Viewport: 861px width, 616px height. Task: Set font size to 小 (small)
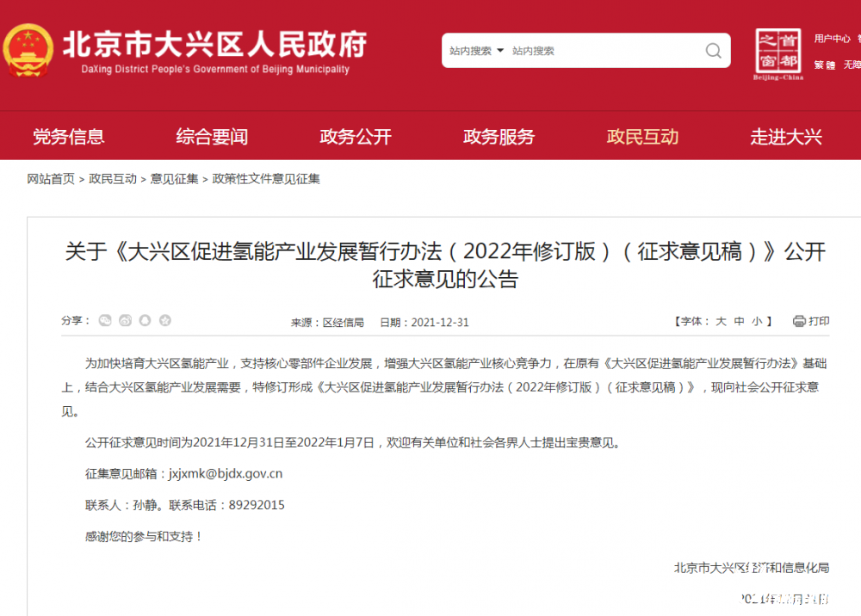click(756, 322)
